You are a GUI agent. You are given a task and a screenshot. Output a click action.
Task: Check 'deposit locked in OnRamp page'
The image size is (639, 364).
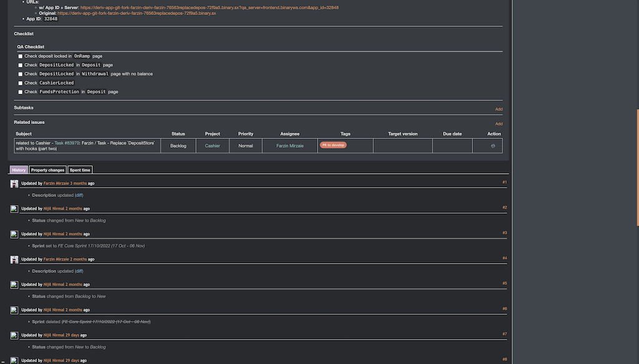point(20,55)
